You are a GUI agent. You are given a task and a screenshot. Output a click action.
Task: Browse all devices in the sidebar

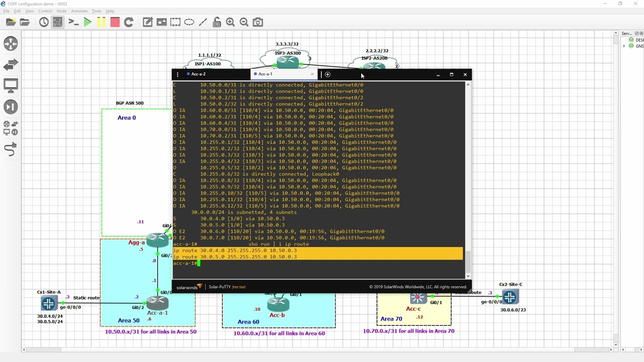click(11, 128)
